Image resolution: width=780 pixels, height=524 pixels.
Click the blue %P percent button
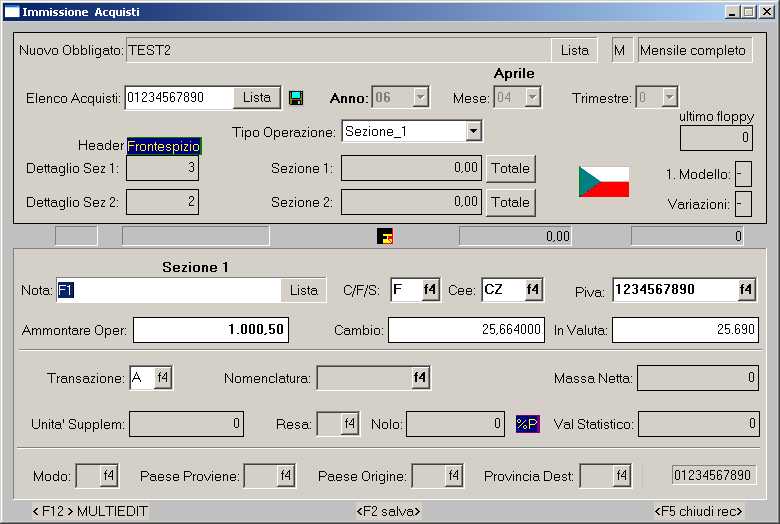(x=527, y=424)
